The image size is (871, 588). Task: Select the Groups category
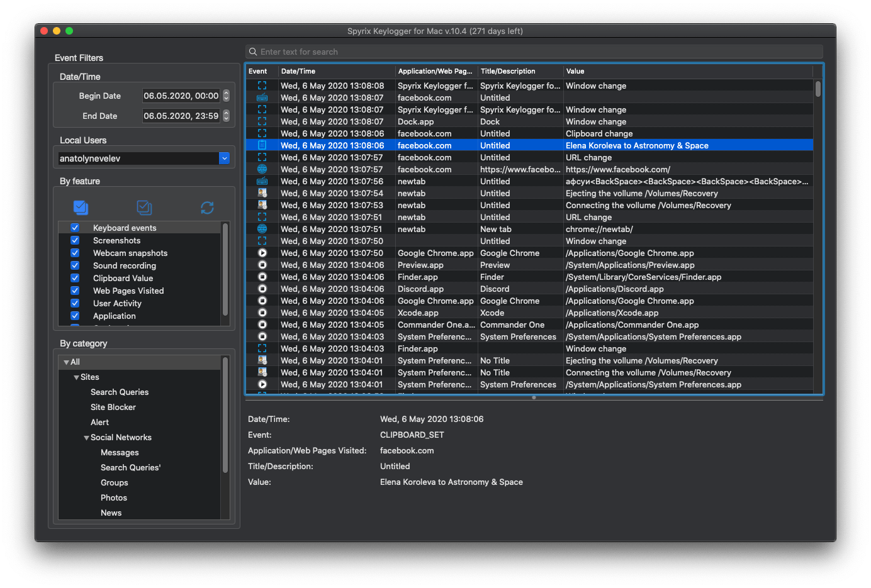(114, 482)
